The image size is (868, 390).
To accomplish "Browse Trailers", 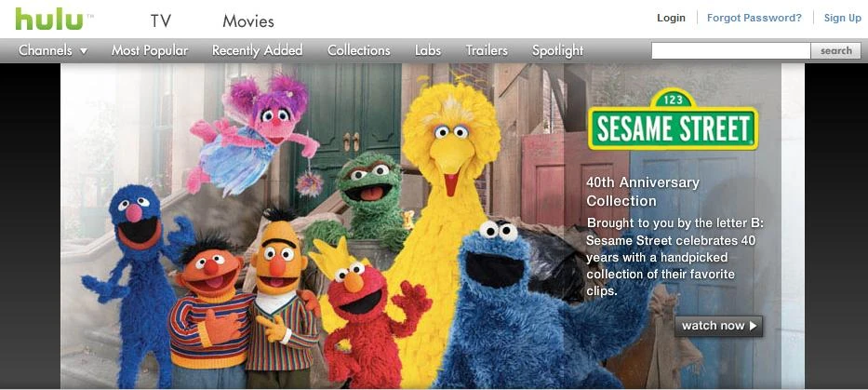I will pyautogui.click(x=487, y=50).
